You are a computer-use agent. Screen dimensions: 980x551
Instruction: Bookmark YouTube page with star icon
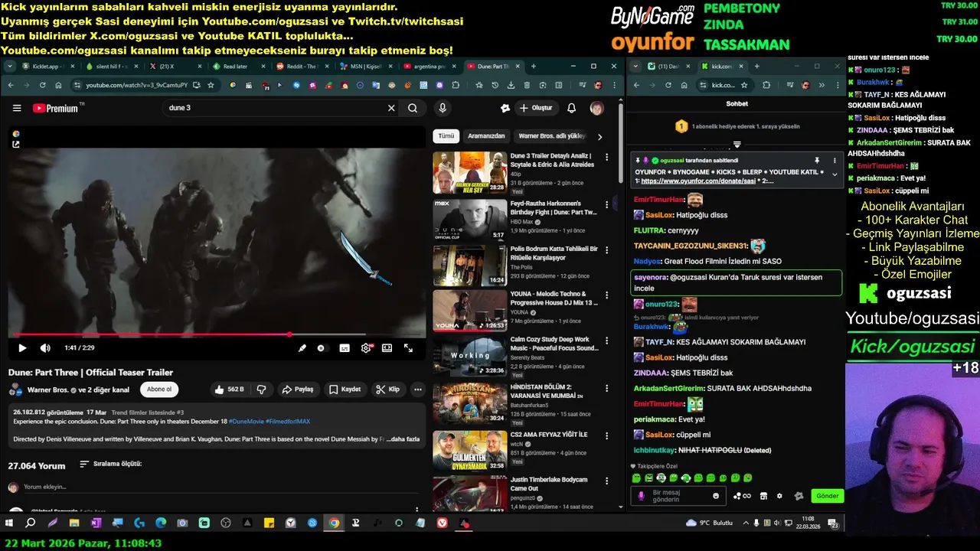pos(209,85)
